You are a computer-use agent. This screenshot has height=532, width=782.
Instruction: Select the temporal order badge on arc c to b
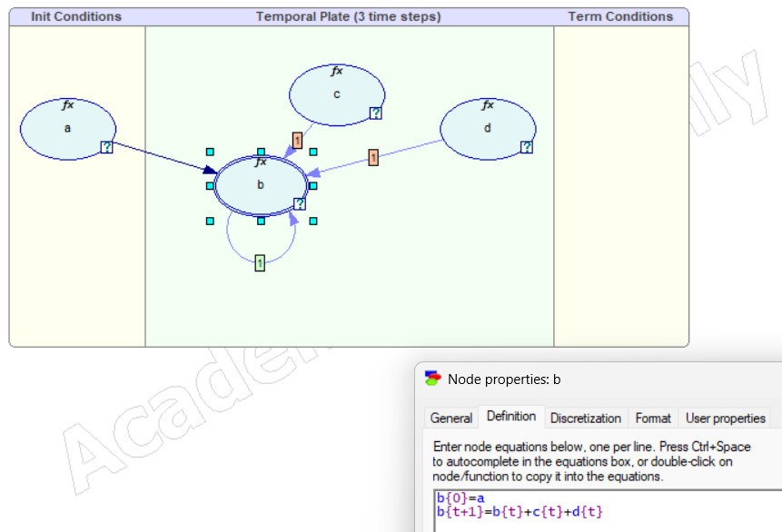(296, 141)
